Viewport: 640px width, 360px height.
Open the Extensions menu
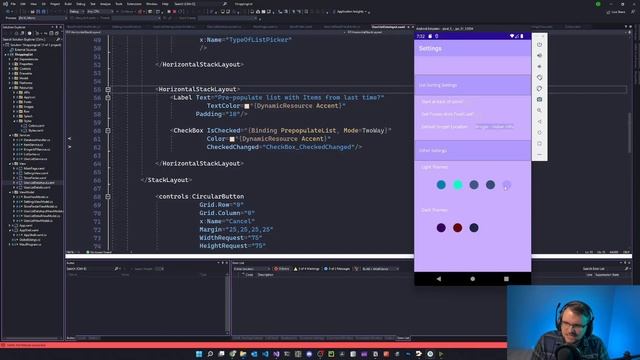coord(134,4)
